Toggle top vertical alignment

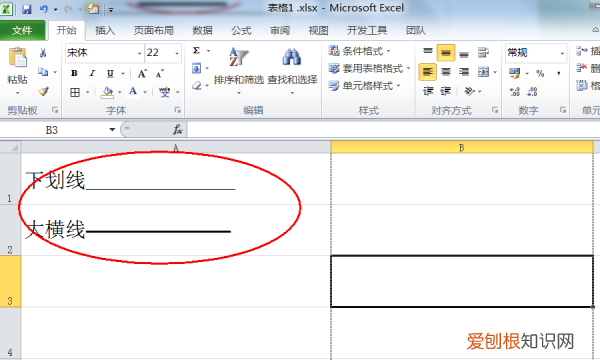coord(427,52)
